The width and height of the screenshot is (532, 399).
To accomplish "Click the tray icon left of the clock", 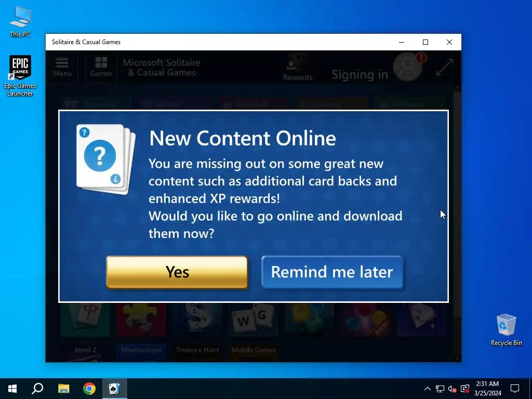I will coord(465,389).
